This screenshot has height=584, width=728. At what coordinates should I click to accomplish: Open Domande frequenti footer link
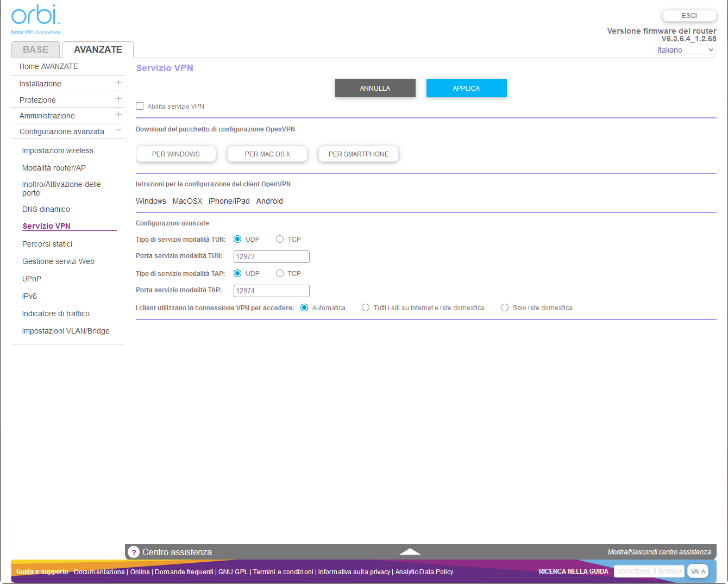(x=184, y=572)
